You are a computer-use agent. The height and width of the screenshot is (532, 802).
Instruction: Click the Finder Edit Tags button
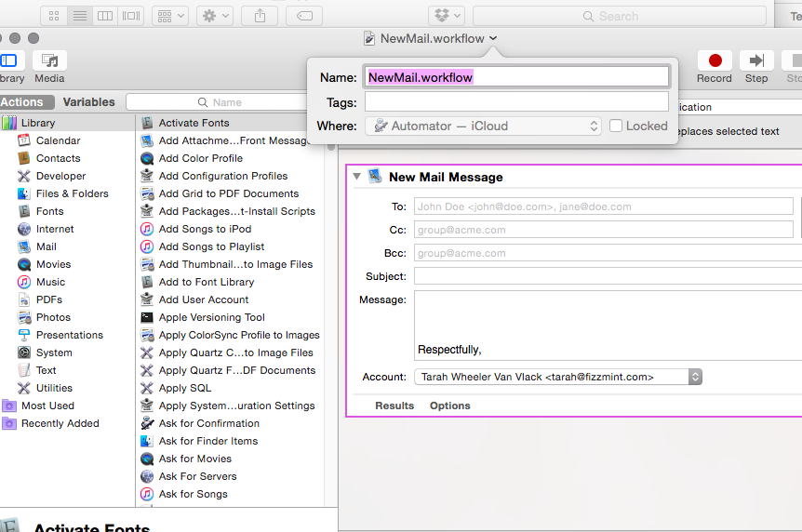tap(304, 16)
